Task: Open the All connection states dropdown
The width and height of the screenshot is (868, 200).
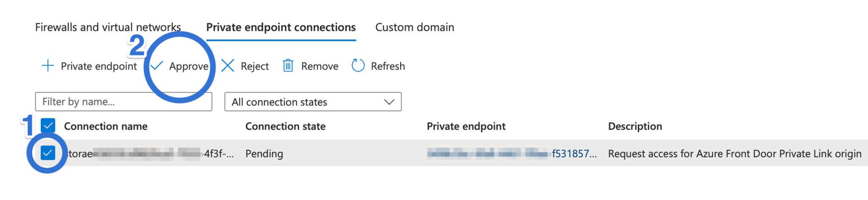Action: tap(313, 102)
